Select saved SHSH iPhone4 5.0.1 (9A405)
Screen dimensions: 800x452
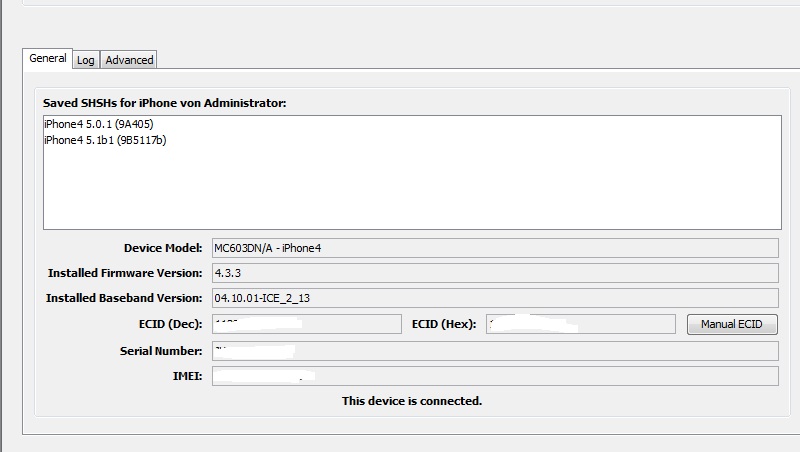click(98, 124)
